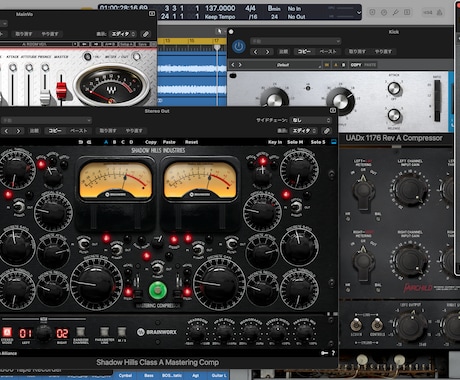Toggle the Kick plugin power button
Image resolution: width=460 pixels, height=380 pixels.
239,47
